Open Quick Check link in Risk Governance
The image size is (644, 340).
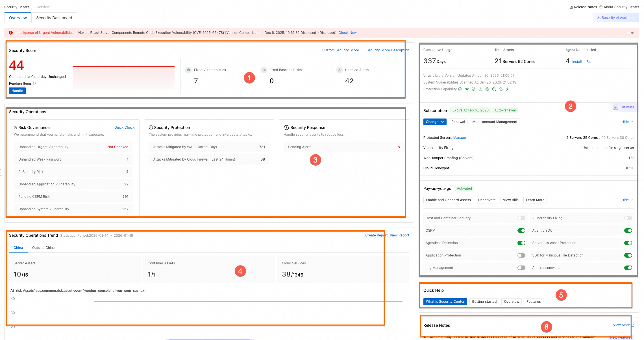[x=124, y=128]
